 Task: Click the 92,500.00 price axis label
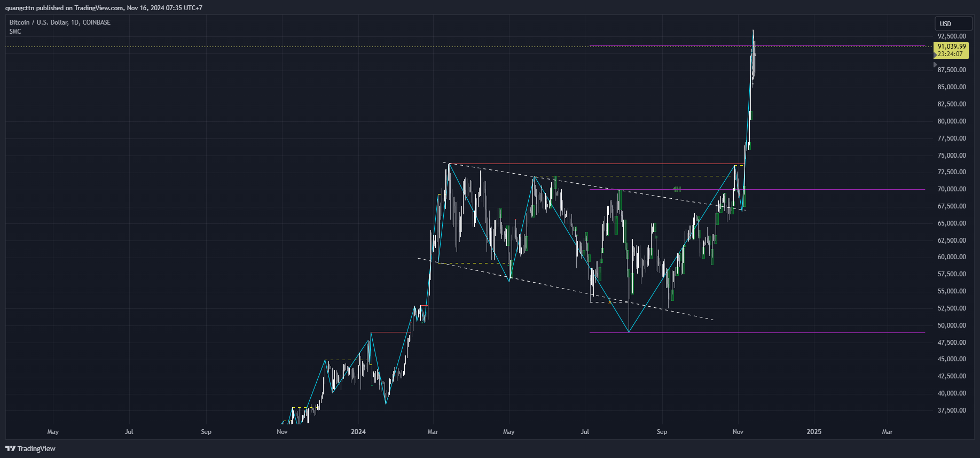952,36
